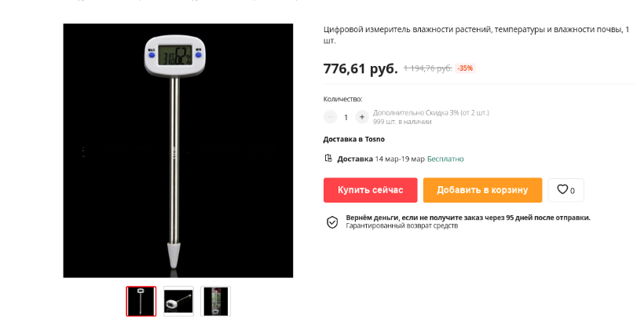Click the money-back guarantee bold text
The height and width of the screenshot is (333, 644).
(x=468, y=218)
